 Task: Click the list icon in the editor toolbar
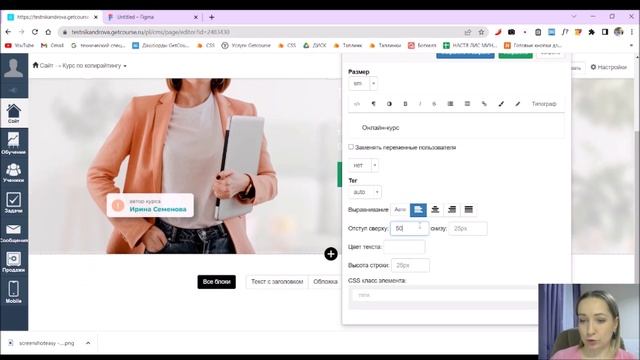(x=451, y=104)
